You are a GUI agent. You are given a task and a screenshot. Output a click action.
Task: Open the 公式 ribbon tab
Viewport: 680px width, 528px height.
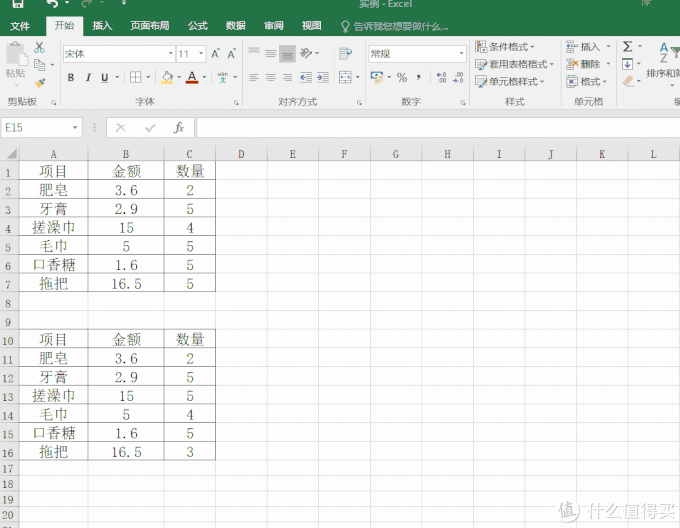coord(198,26)
